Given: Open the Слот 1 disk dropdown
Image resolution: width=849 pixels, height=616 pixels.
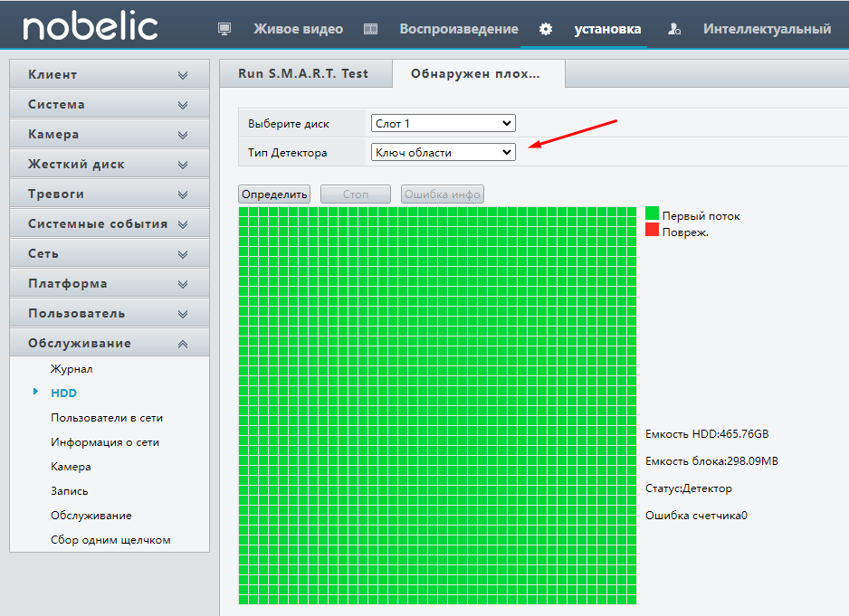Looking at the screenshot, I should 443,123.
